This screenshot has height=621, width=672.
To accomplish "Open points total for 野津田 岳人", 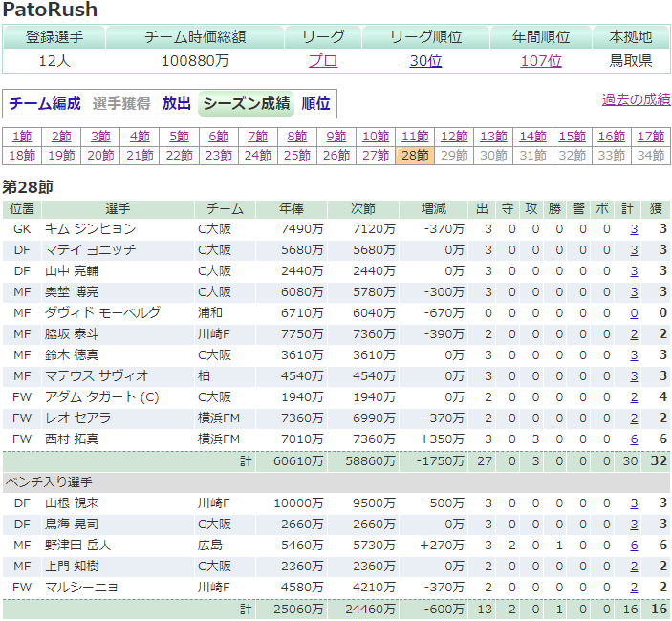I will click(x=634, y=546).
